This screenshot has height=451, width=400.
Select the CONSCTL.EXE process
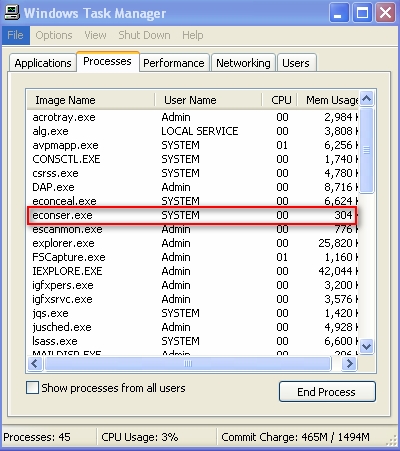(x=193, y=159)
